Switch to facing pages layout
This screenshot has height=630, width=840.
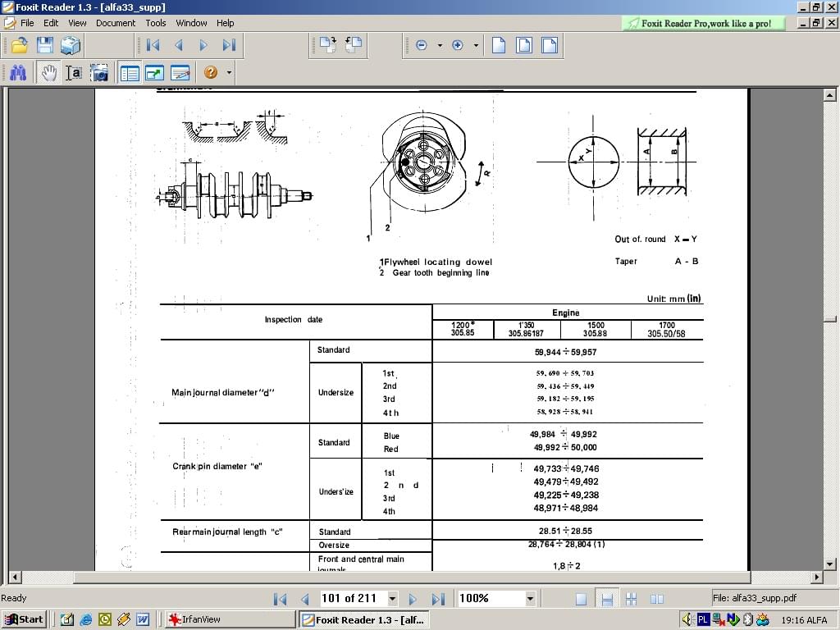point(657,599)
